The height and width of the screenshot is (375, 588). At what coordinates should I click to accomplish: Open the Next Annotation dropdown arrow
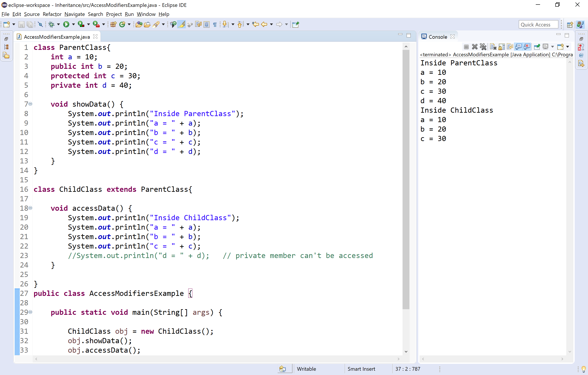click(233, 25)
